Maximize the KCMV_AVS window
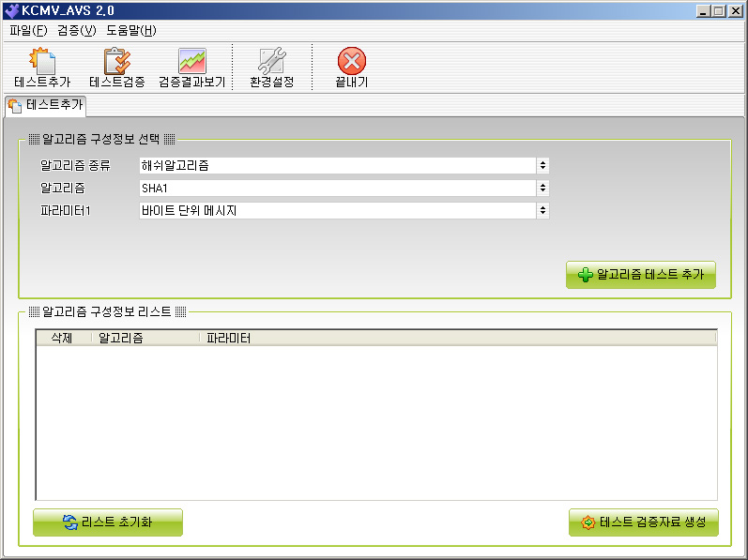Viewport: 748px width, 560px height. 718,10
